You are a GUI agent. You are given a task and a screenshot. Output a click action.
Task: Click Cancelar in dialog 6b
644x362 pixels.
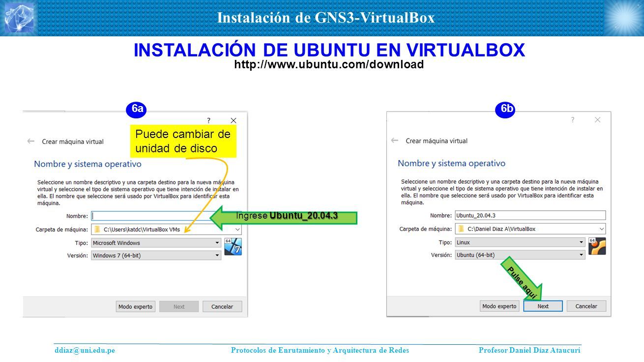tap(586, 306)
